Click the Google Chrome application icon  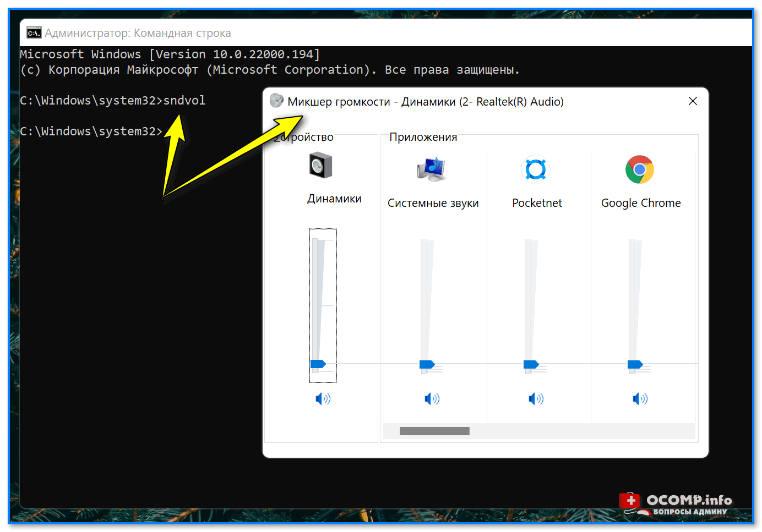pyautogui.click(x=640, y=169)
